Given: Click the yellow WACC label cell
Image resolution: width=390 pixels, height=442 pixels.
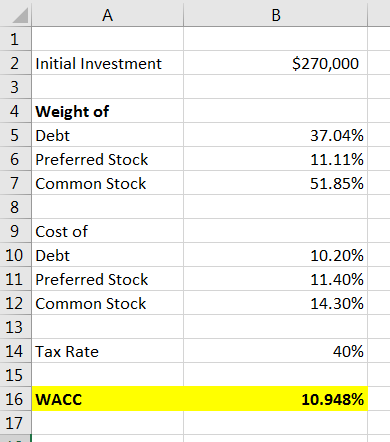Looking at the screenshot, I should [107, 399].
